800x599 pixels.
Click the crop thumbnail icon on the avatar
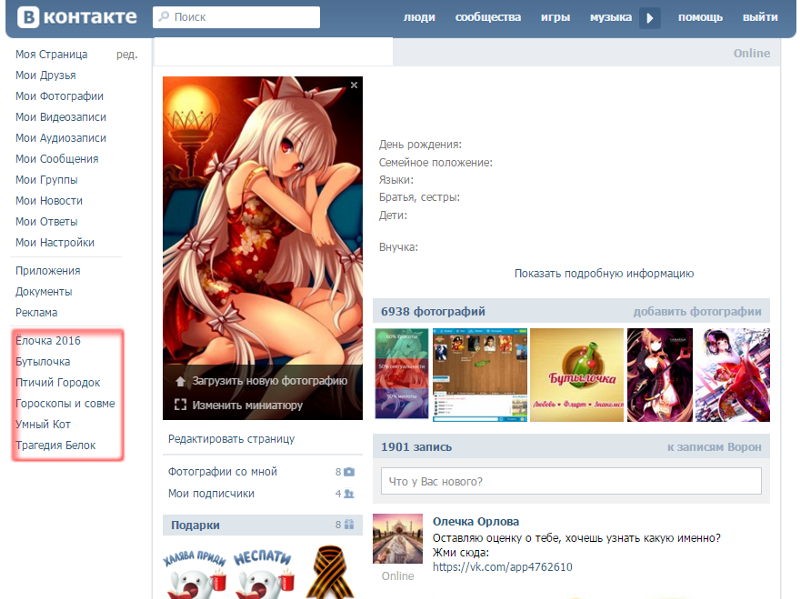coord(180,405)
